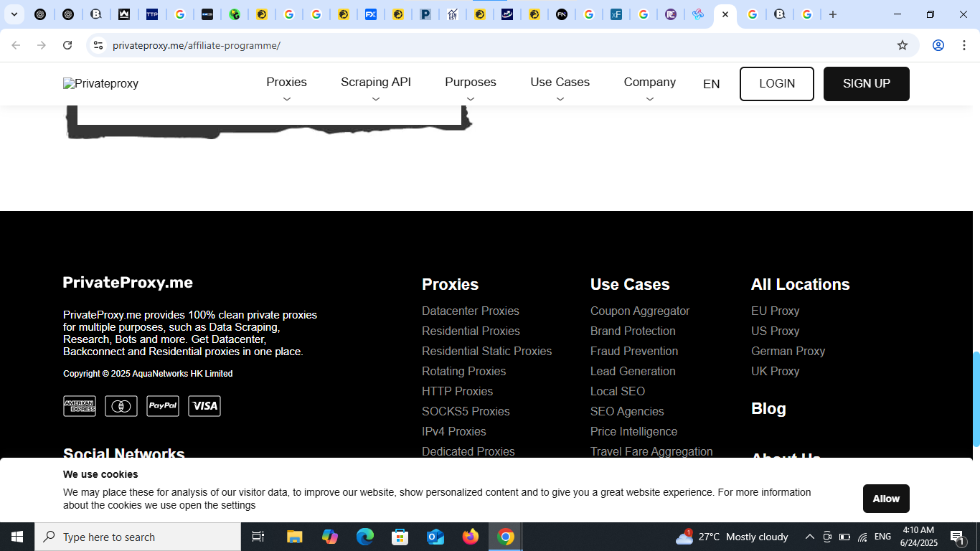Open Copilot from the taskbar
This screenshot has width=980, height=551.
tap(330, 537)
